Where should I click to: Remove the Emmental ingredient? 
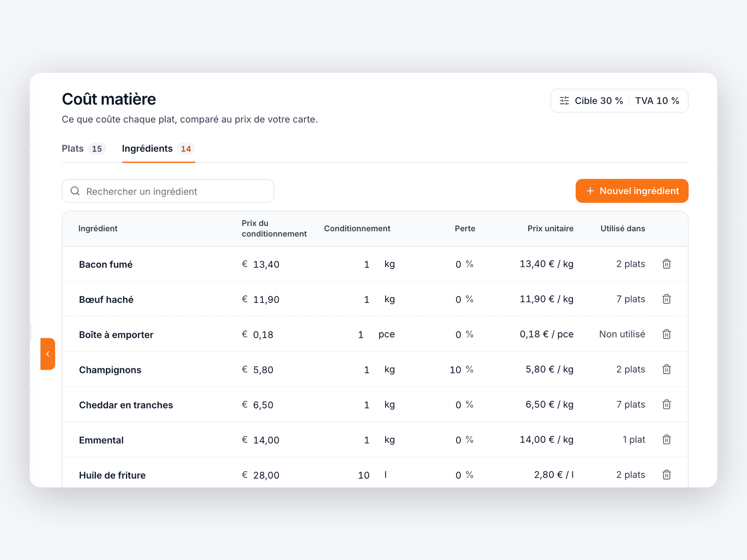click(x=667, y=440)
